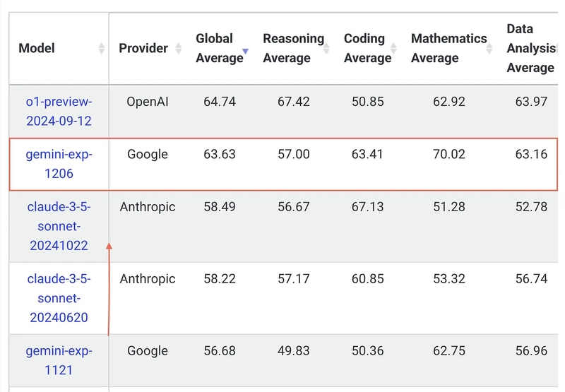Open the o1-preview-2024-09-12 model link
This screenshot has height=392, width=565.
59,111
